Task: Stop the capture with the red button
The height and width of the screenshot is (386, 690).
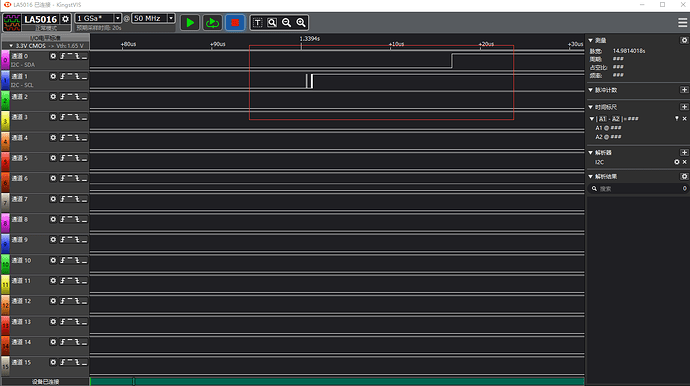Action: pos(235,22)
